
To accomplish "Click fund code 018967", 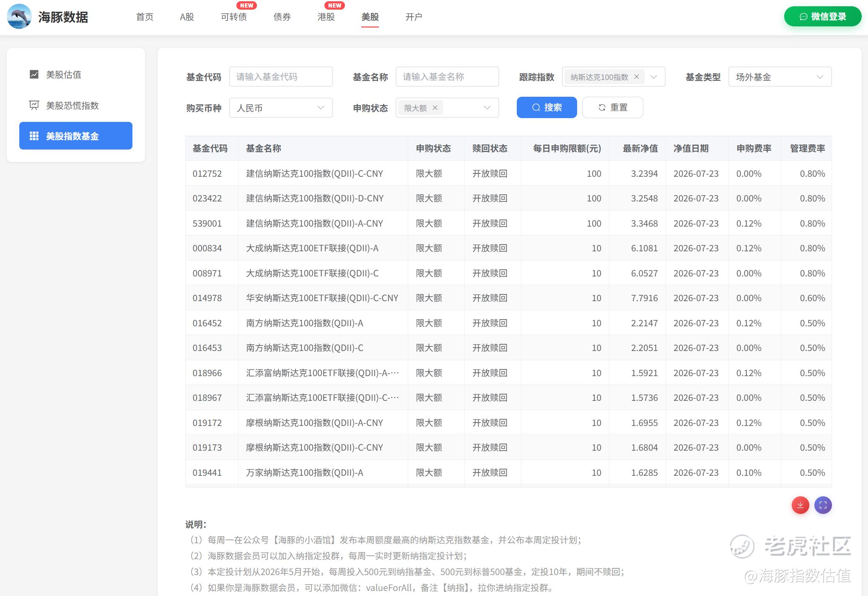I will pos(207,397).
